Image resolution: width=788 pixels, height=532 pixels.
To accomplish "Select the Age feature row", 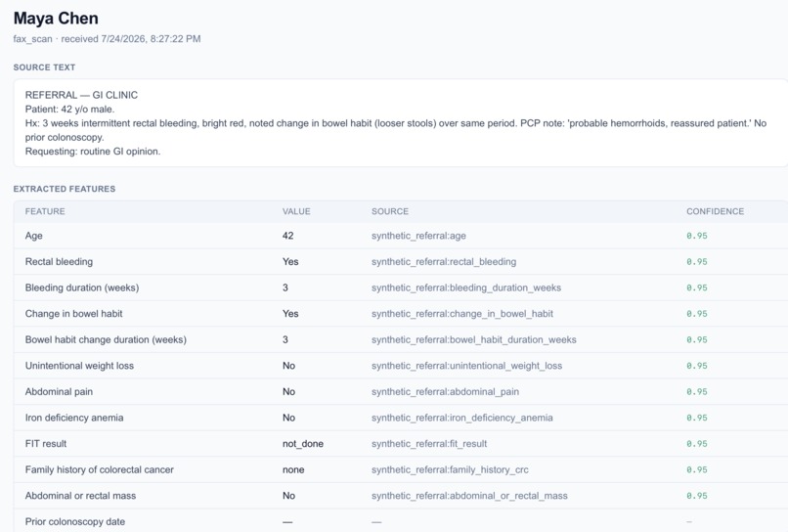I will click(401, 236).
